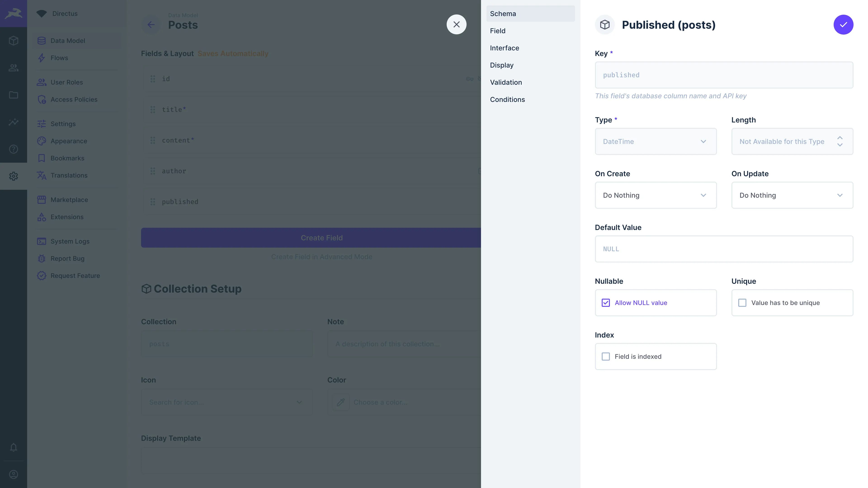Open the File Library folder icon
Image resolution: width=868 pixels, height=488 pixels.
(x=14, y=95)
